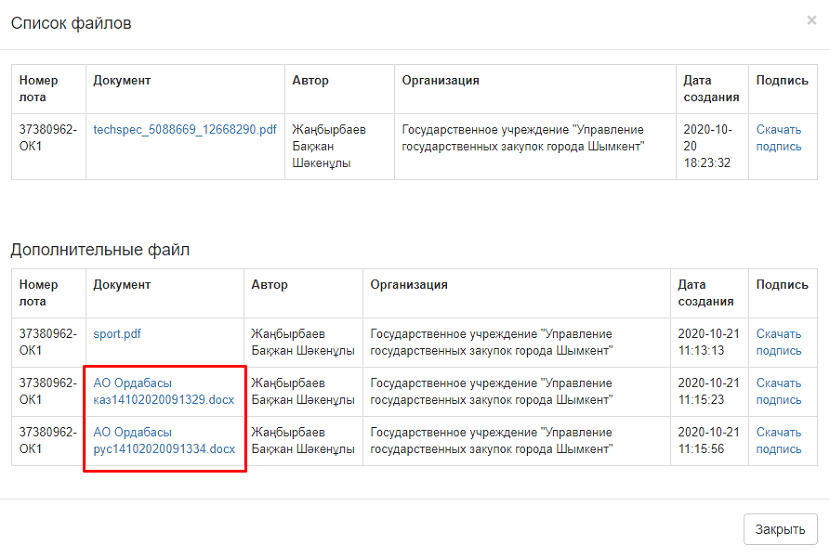The height and width of the screenshot is (558, 830).
Task: Click the Закрыть button
Action: click(x=780, y=529)
